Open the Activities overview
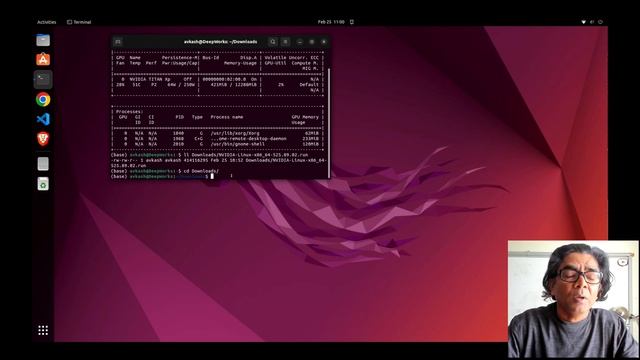Screen dimensions: 640x360 [x=47, y=22]
